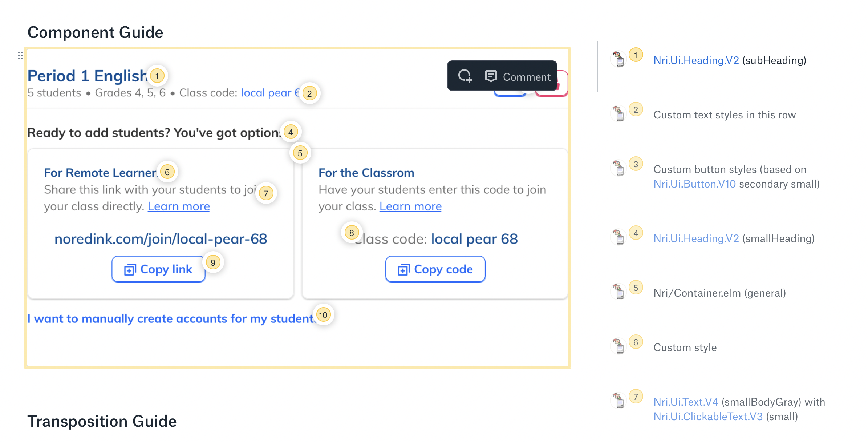Click the manually create accounts link
The width and height of the screenshot is (868, 442).
click(x=171, y=319)
